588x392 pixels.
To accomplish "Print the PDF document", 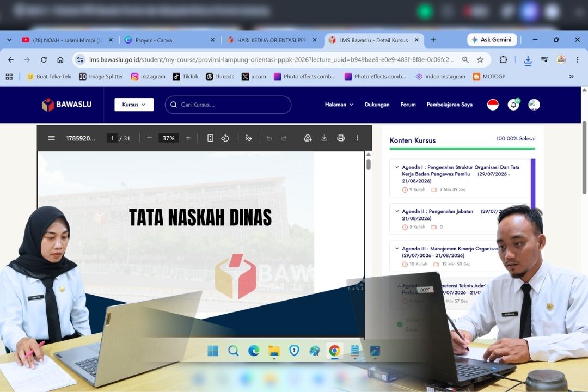I will coord(340,138).
